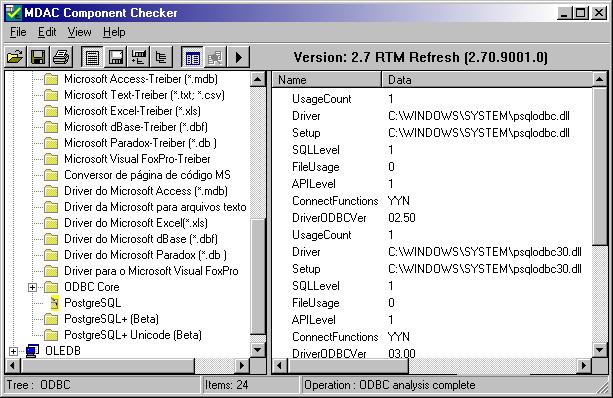Select PostgreSQL+ (Beta) in tree

111,319
